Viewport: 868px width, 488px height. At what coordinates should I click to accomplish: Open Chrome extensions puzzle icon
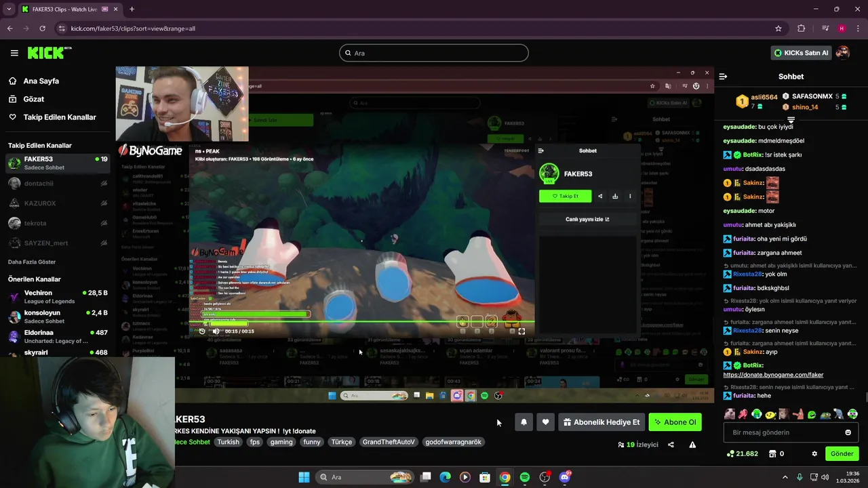coord(802,28)
